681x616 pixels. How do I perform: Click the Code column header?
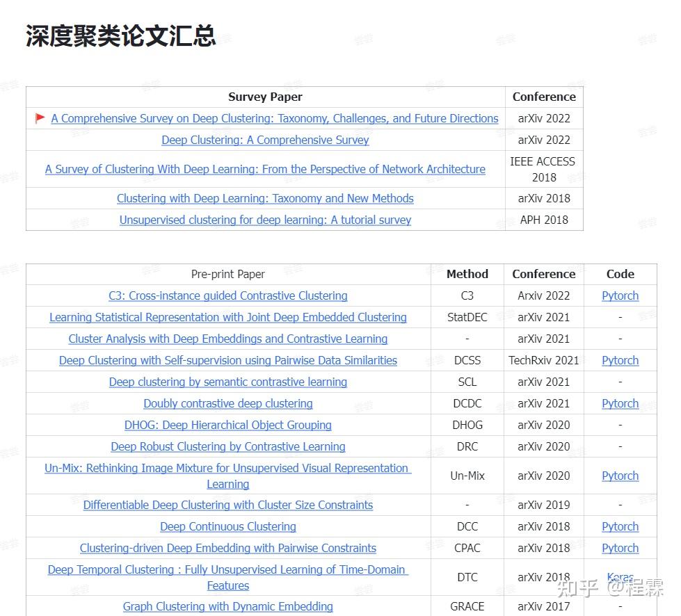(620, 275)
